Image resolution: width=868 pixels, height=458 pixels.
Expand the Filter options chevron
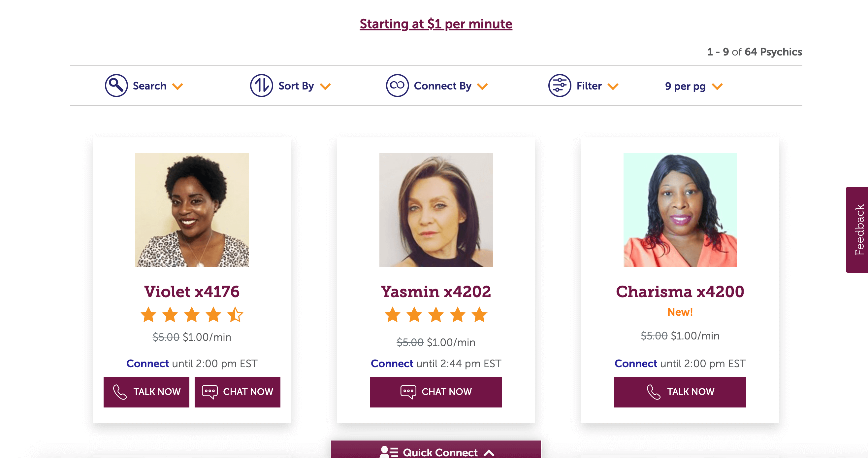tap(613, 86)
